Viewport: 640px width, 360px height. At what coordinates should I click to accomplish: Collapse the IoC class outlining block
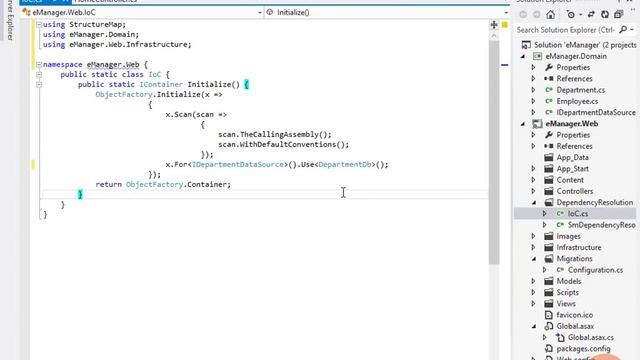[39, 75]
